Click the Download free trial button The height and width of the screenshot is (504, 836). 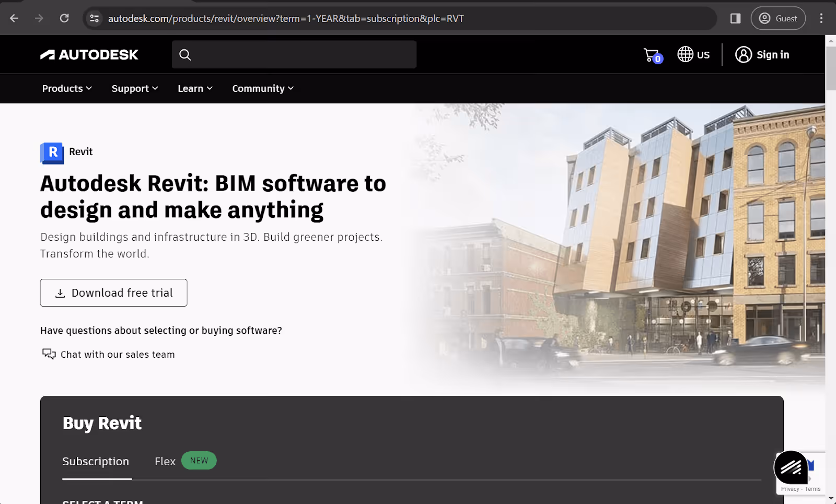pos(113,292)
